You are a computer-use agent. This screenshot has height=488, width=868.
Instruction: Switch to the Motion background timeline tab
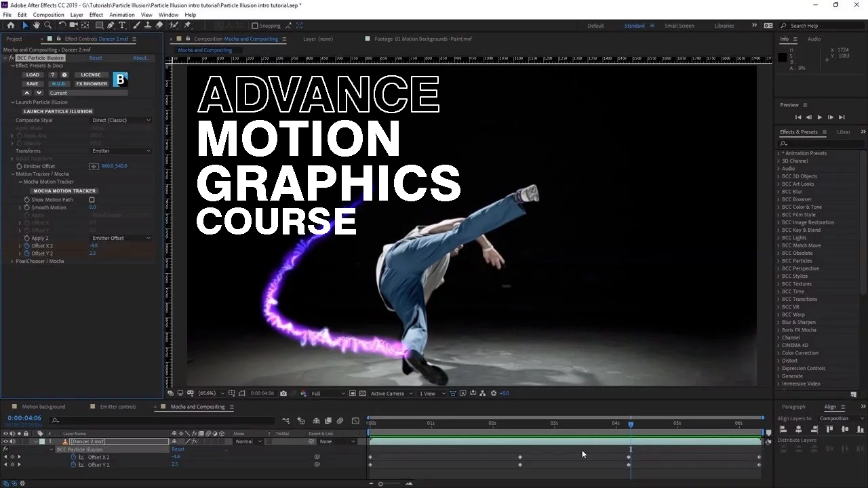(x=43, y=407)
